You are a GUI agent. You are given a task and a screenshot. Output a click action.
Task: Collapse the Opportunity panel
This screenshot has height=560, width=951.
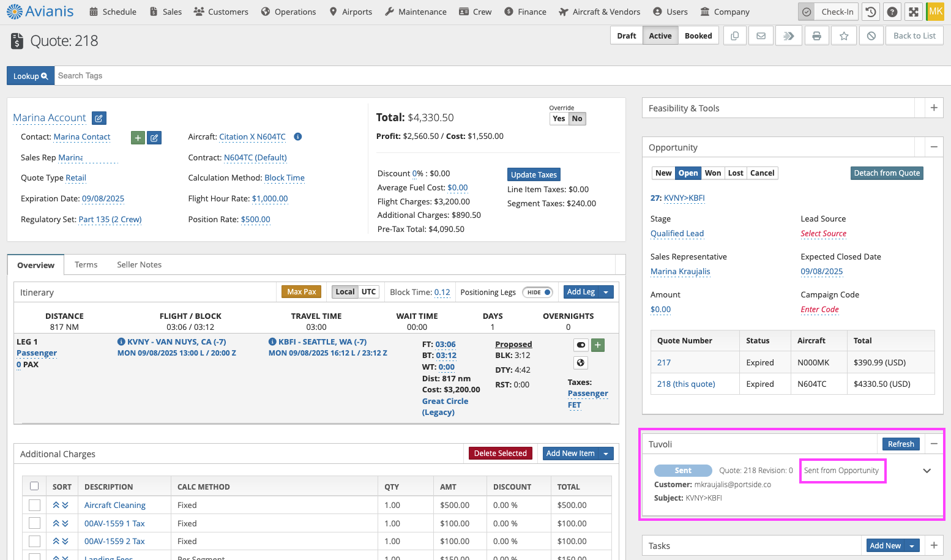pos(934,147)
